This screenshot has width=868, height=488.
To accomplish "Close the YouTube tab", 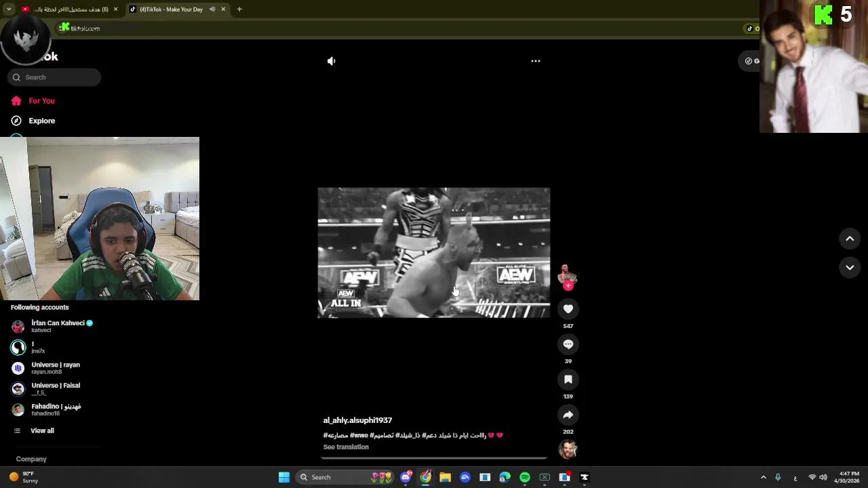I will [x=115, y=9].
